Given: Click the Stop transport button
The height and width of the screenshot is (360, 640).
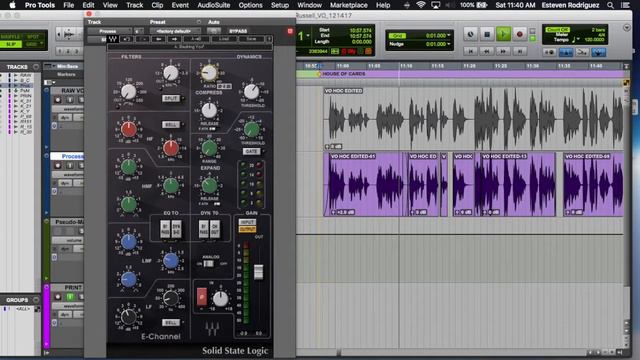Looking at the screenshot, I should tap(487, 34).
